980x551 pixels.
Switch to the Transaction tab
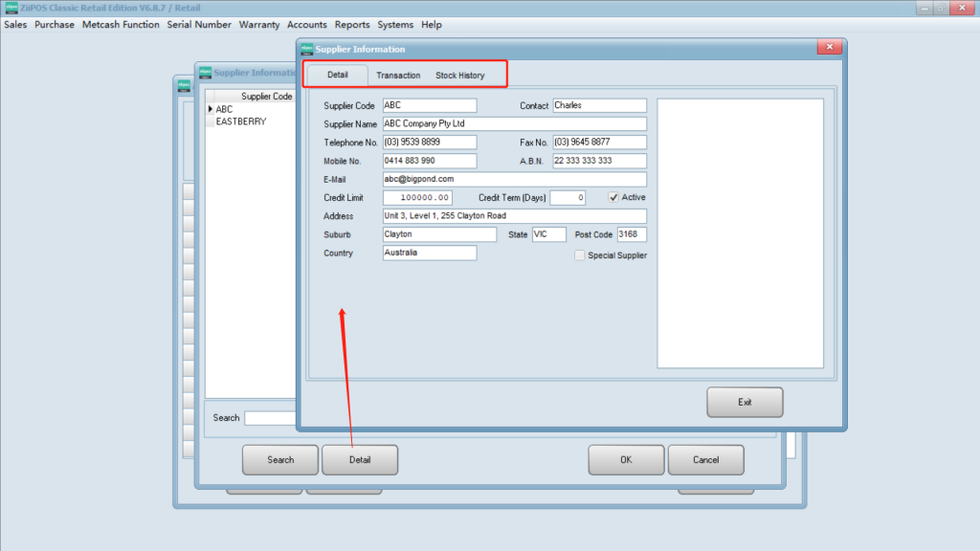pyautogui.click(x=398, y=75)
